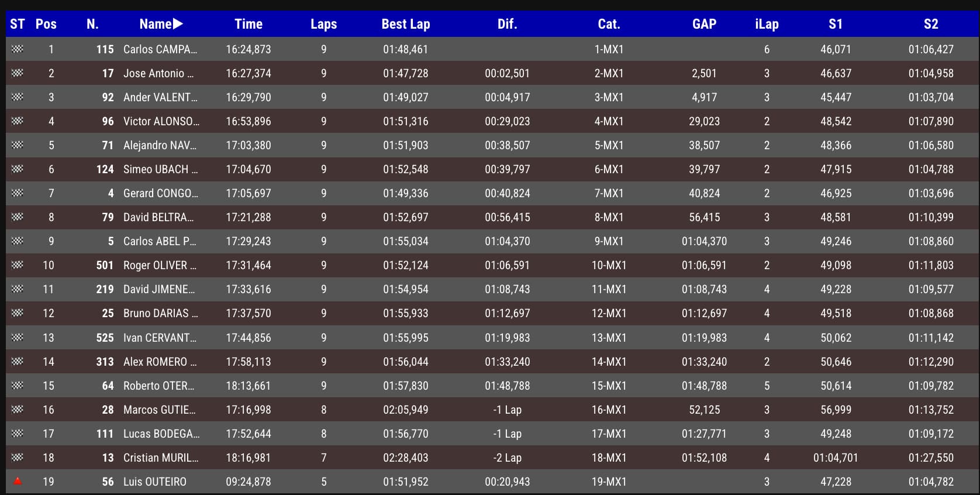
Task: Click the GAP column header
Action: coord(704,24)
